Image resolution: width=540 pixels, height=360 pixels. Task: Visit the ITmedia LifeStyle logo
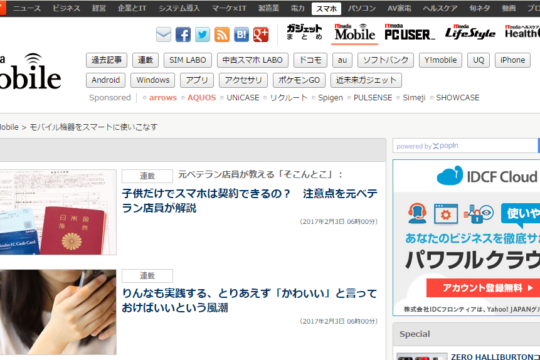[470, 32]
